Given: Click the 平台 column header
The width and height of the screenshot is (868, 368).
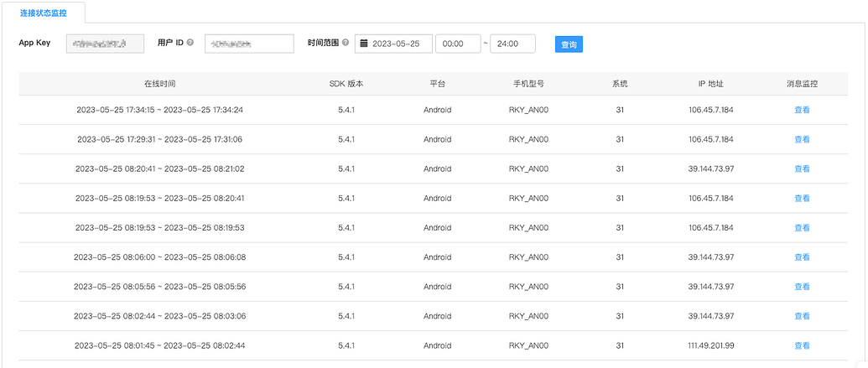Looking at the screenshot, I should pos(437,84).
